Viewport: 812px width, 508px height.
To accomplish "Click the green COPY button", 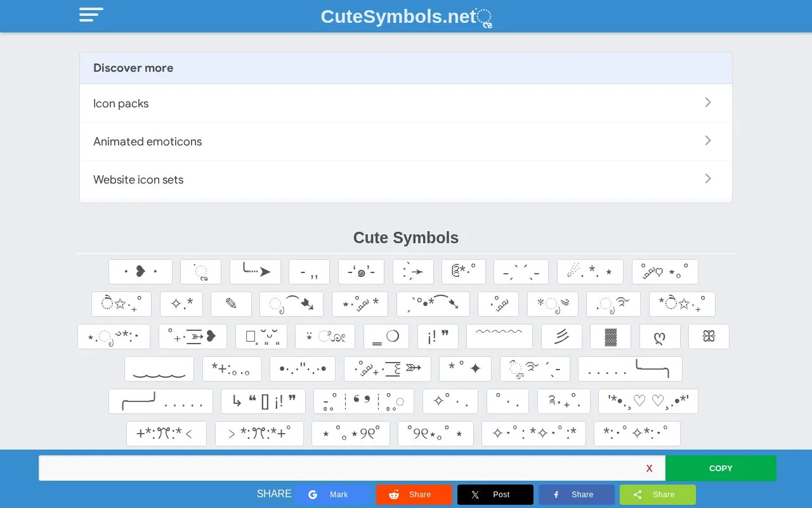I will point(721,468).
